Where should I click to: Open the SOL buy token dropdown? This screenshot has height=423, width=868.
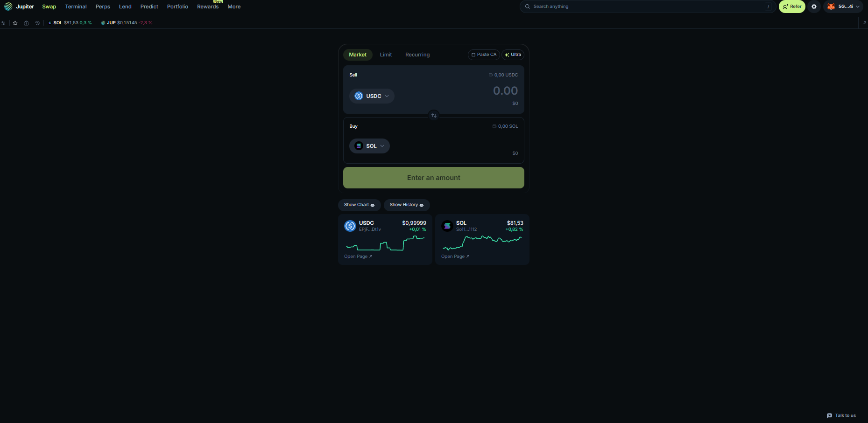point(369,146)
